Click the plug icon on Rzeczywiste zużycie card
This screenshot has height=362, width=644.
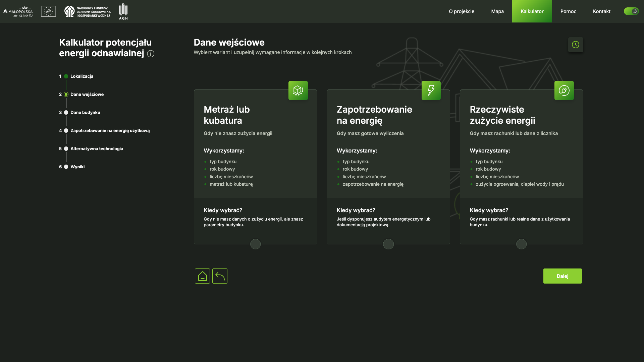564,90
